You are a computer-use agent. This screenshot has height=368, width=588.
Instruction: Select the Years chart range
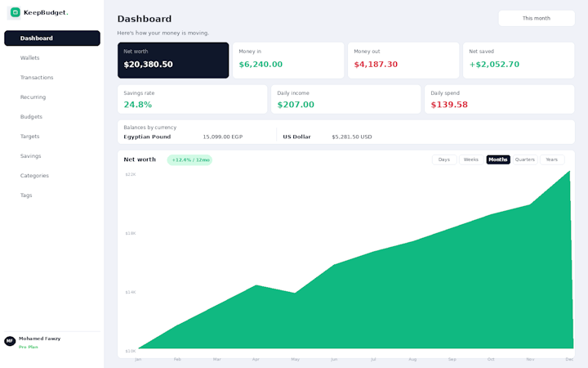[551, 159]
